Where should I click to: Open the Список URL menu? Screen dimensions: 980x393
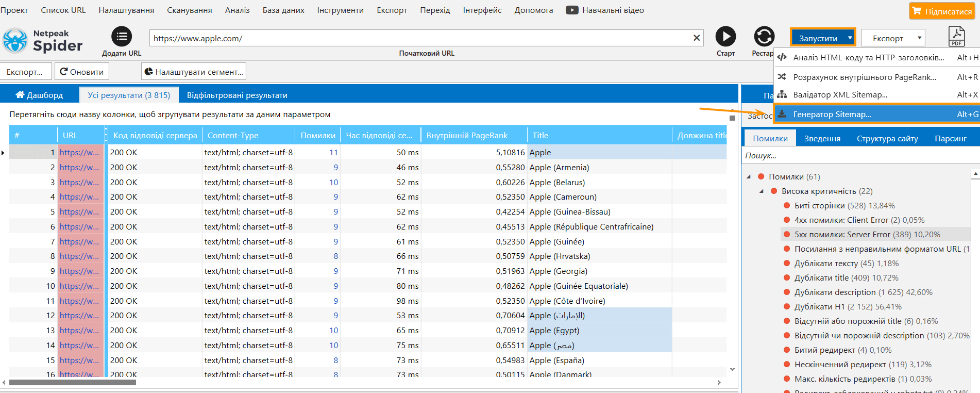pyautogui.click(x=63, y=10)
